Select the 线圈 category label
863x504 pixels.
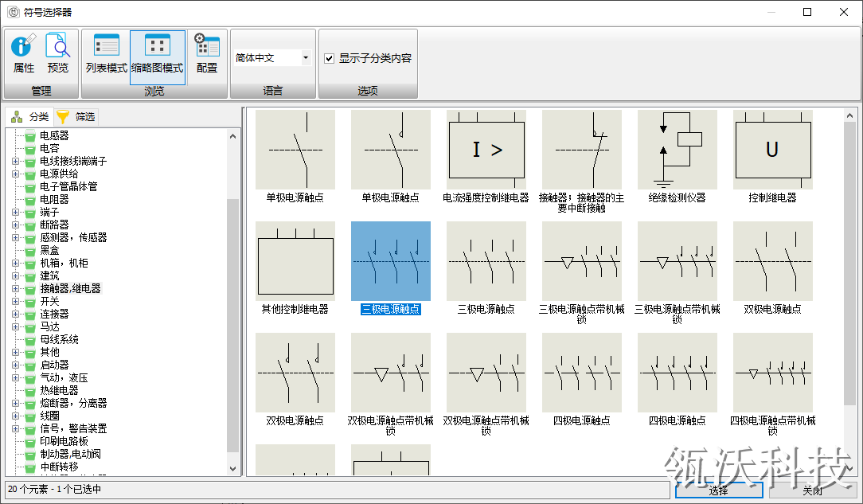point(49,416)
